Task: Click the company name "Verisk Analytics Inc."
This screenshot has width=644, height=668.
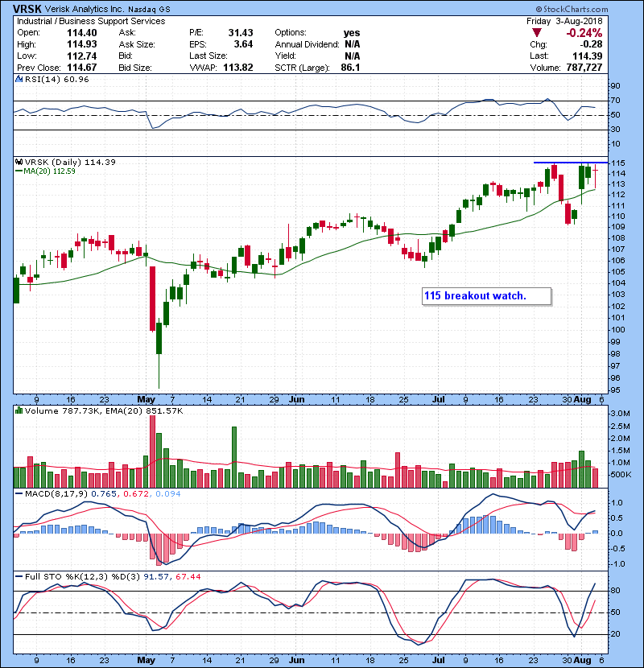Action: tap(85, 10)
